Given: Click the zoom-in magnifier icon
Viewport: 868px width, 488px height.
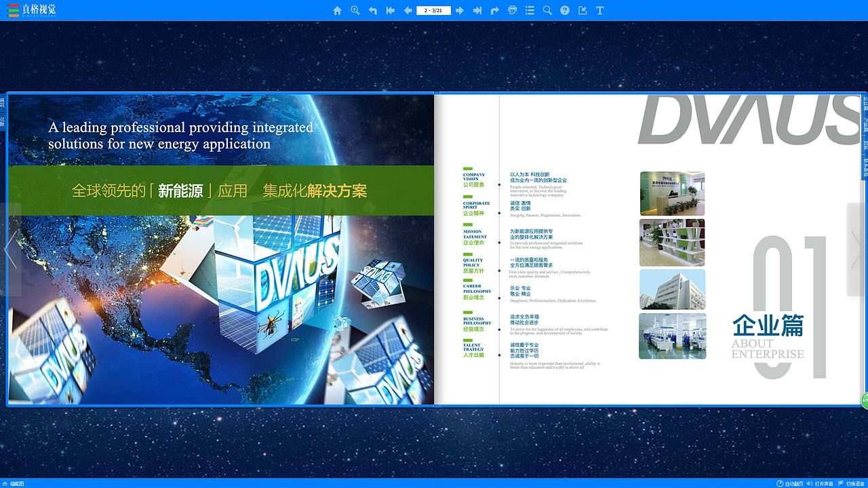Looking at the screenshot, I should [x=355, y=10].
